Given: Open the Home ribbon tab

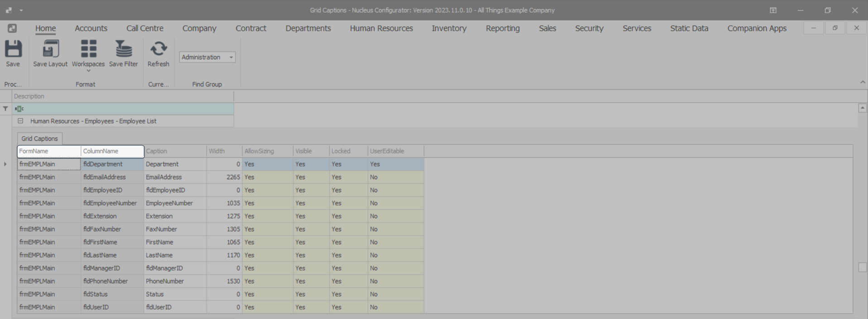Looking at the screenshot, I should point(46,28).
